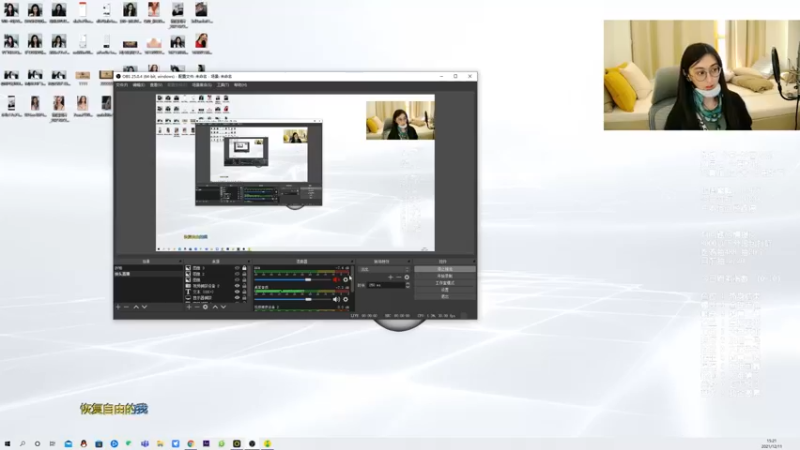The height and width of the screenshot is (450, 800).
Task: Float the Sources (来源) dock panel
Action: [249, 261]
